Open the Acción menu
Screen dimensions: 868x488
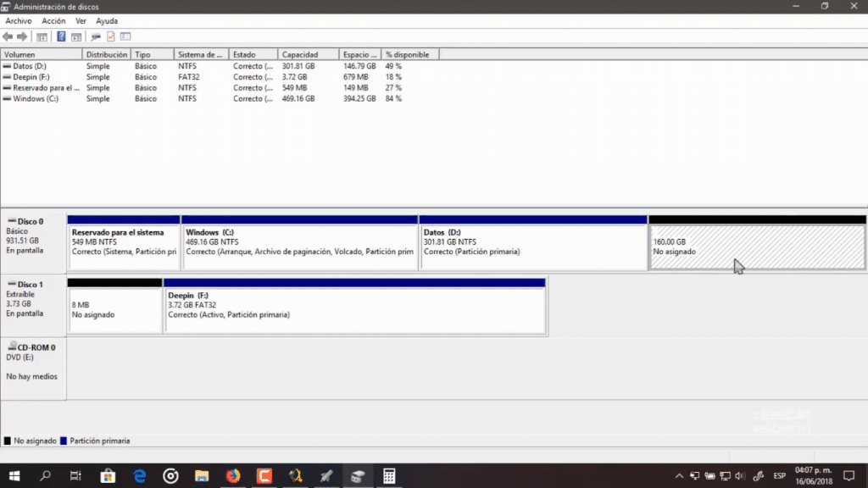tap(53, 20)
